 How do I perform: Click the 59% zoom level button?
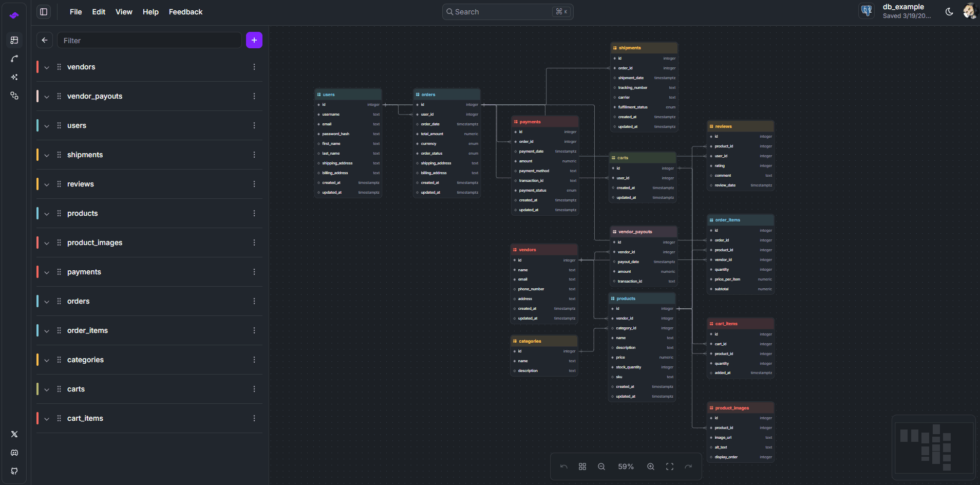[x=626, y=467]
